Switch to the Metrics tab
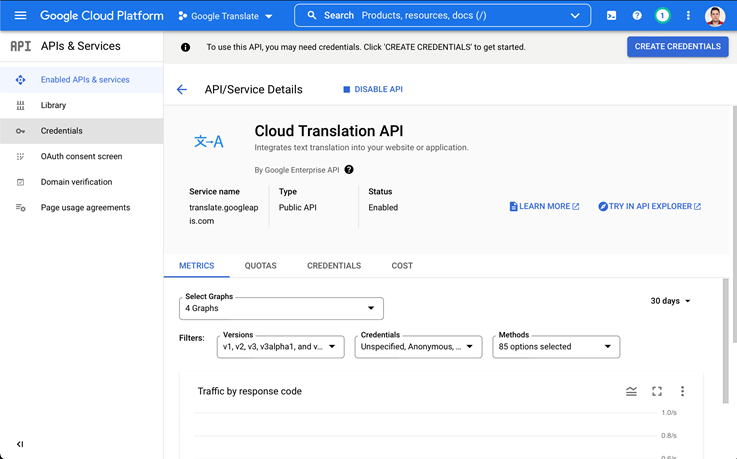Screen dimensions: 737x459 [x=196, y=265]
